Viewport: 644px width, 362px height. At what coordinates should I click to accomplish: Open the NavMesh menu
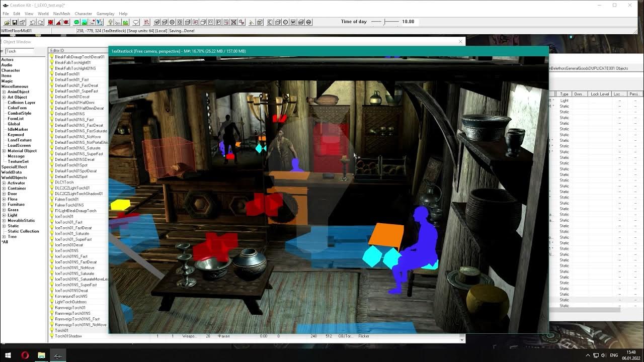62,14
